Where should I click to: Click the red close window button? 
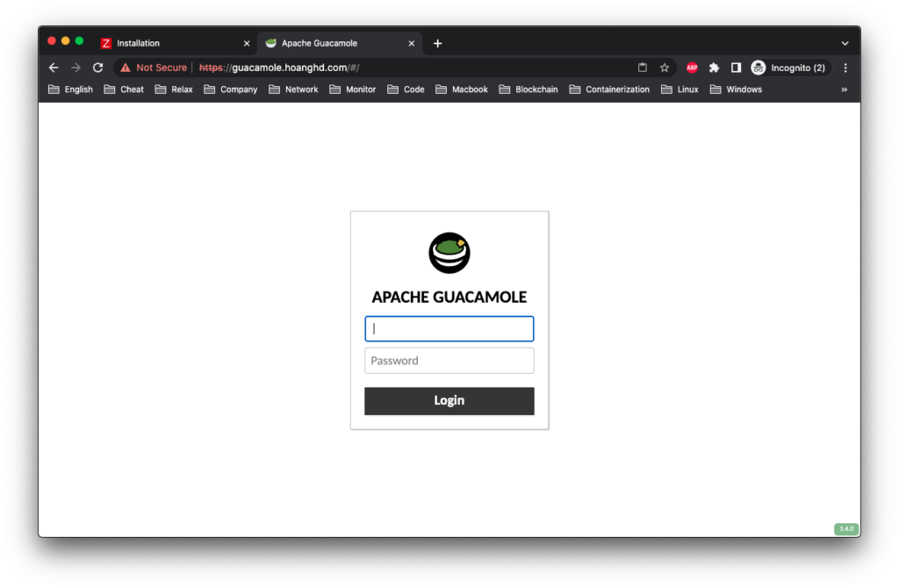[x=52, y=40]
